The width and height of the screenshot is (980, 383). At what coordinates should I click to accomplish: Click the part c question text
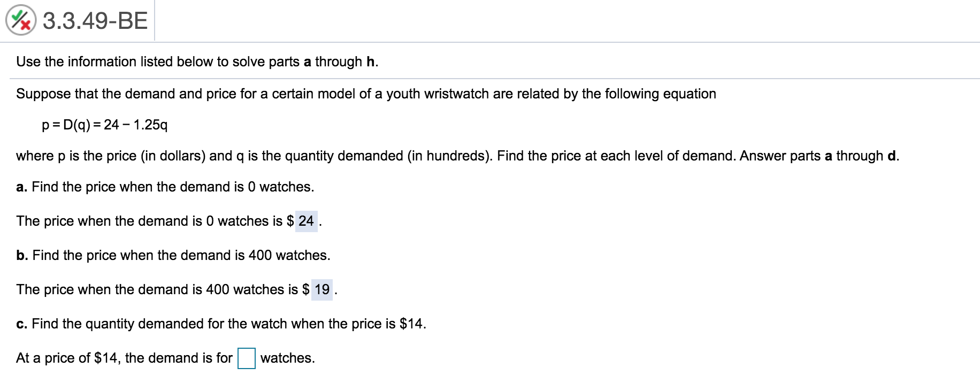pyautogui.click(x=220, y=323)
